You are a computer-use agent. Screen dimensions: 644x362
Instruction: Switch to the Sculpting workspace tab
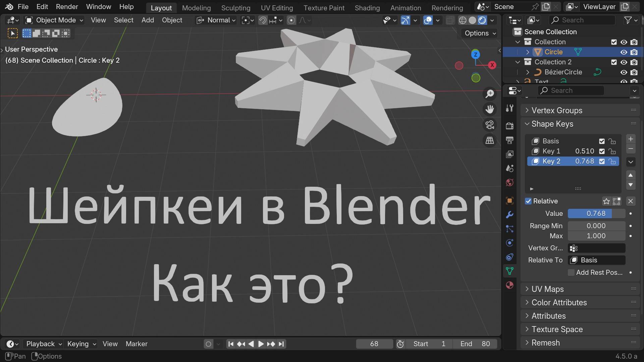(x=236, y=8)
